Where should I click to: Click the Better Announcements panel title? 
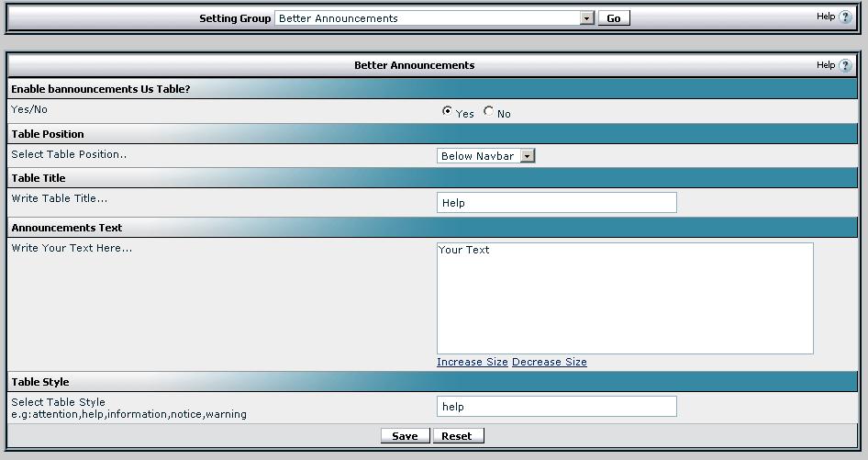pyautogui.click(x=414, y=65)
